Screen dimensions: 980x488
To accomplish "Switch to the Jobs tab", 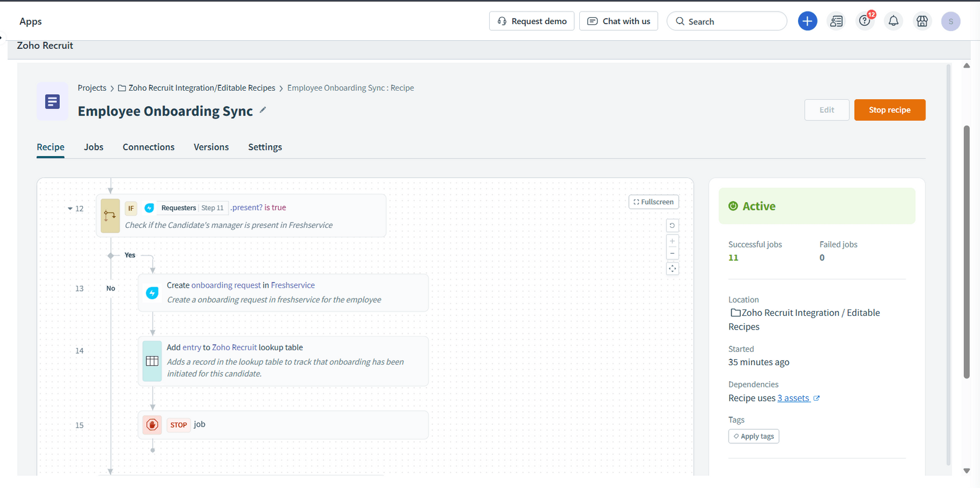I will 94,147.
